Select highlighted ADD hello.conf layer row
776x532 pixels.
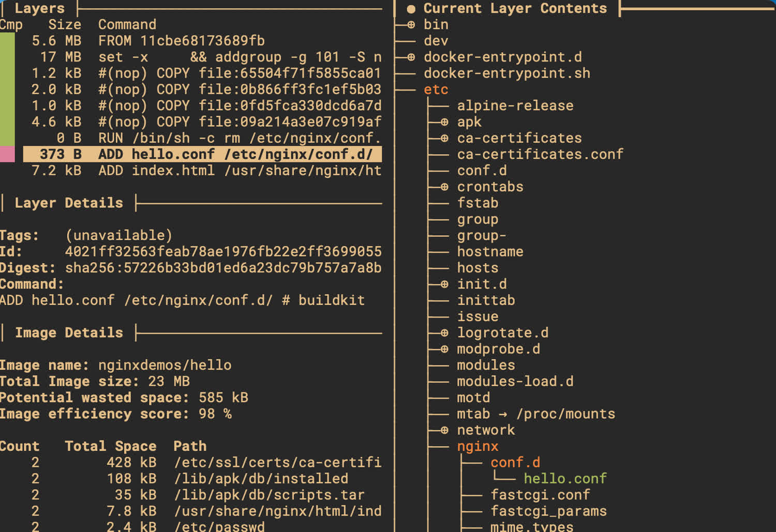pos(202,154)
